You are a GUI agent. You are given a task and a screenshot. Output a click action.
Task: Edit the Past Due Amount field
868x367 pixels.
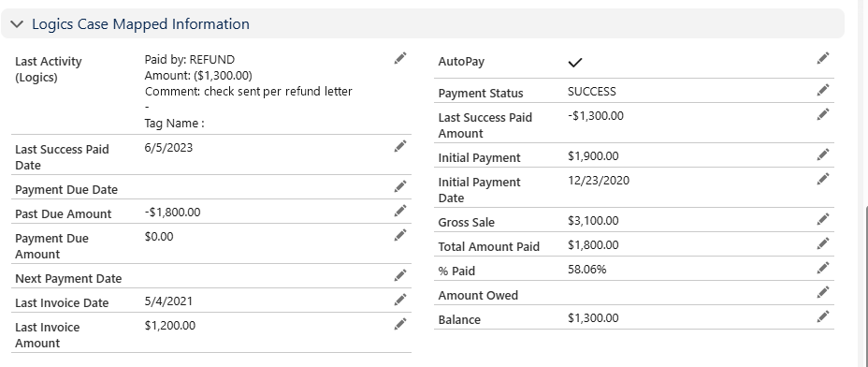pyautogui.click(x=400, y=211)
